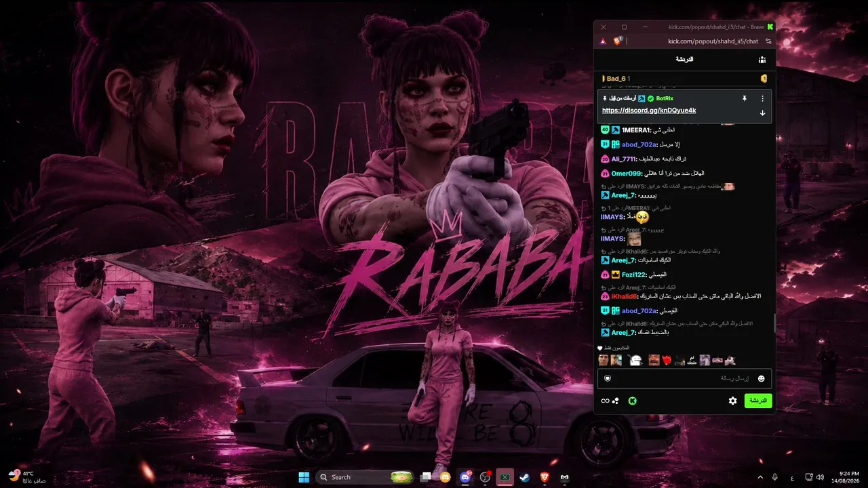Toggle the followers-only heart indicator
Screen dimensions: 868x488
[x=600, y=348]
